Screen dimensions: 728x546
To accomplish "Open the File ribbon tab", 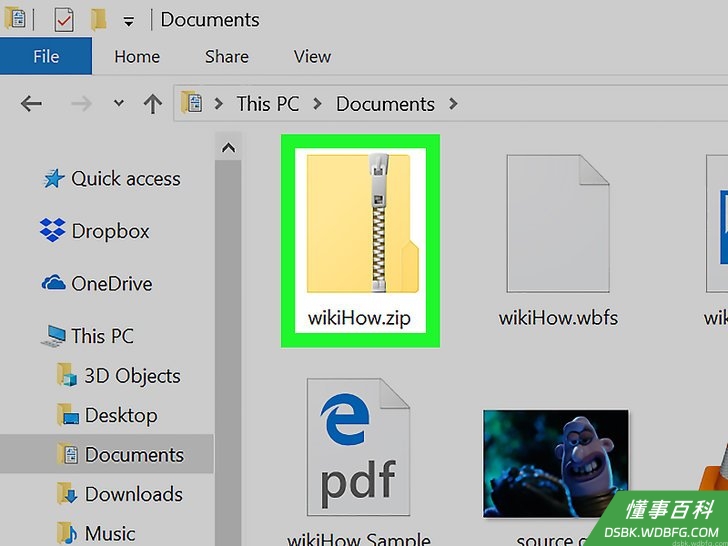I will click(x=46, y=56).
